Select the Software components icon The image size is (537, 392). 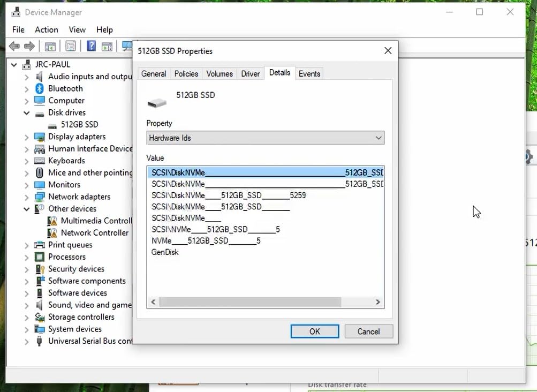coord(40,281)
